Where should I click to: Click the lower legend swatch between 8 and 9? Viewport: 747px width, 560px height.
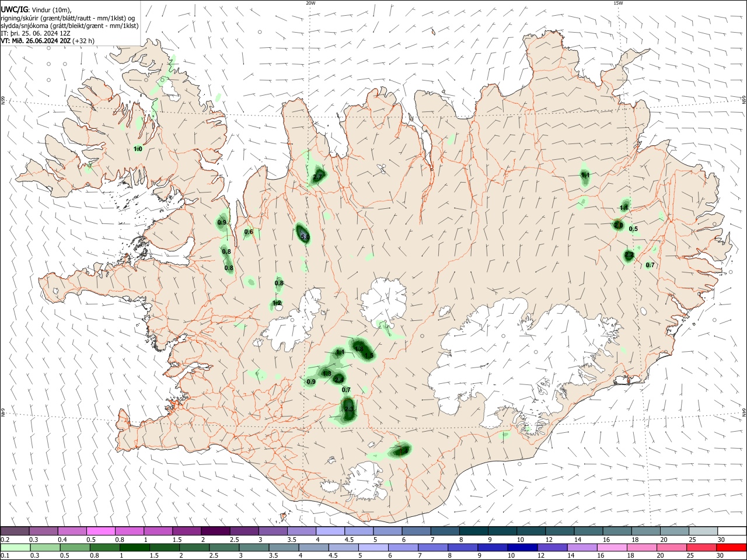[x=464, y=548]
